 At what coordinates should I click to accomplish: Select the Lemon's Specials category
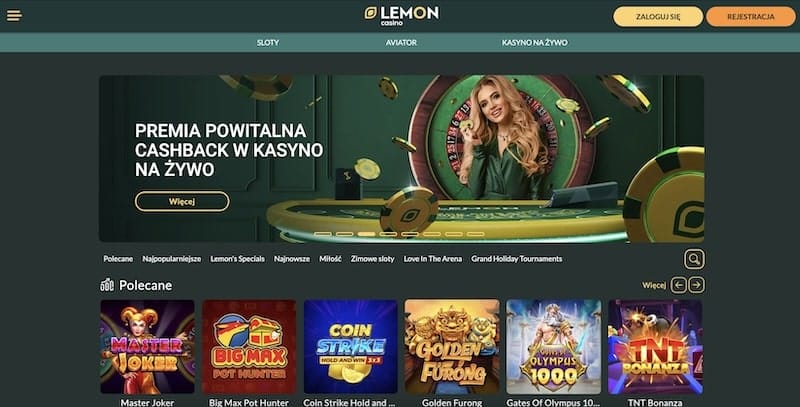(x=237, y=259)
